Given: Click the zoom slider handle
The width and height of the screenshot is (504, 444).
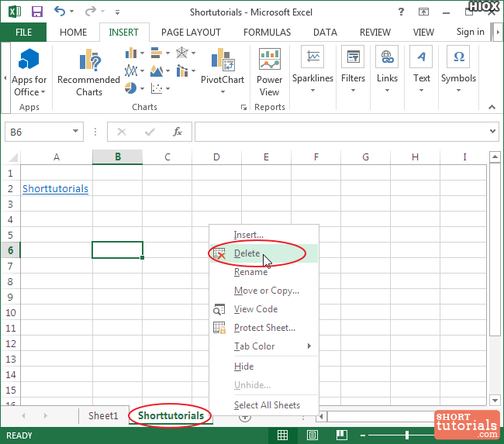Looking at the screenshot, I should point(407,435).
